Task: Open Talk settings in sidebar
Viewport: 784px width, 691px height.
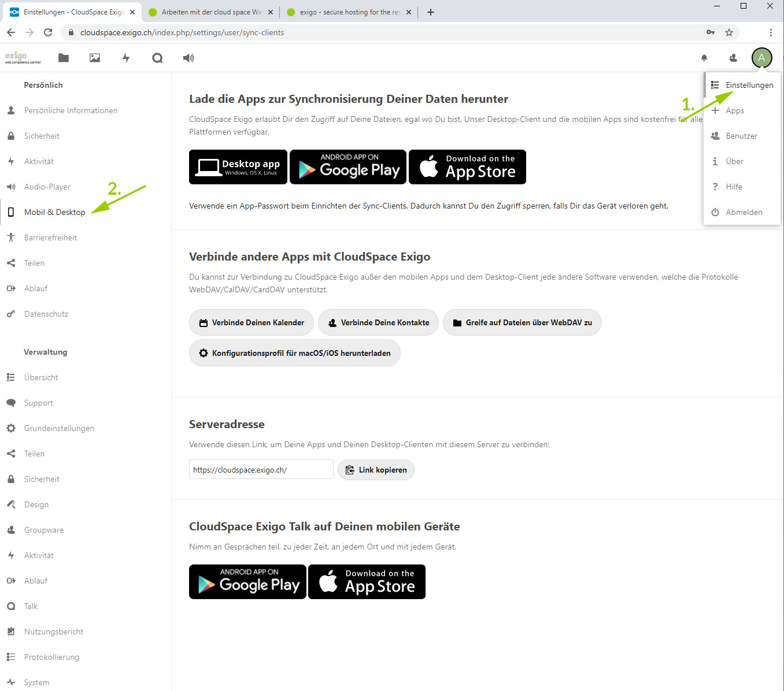Action: point(86,606)
